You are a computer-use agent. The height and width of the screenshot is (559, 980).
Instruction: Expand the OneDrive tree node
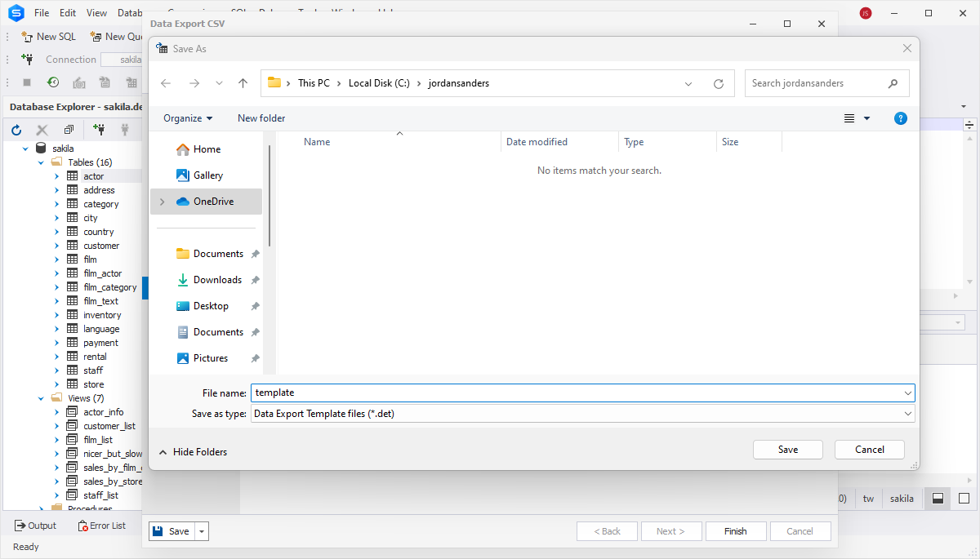click(162, 202)
